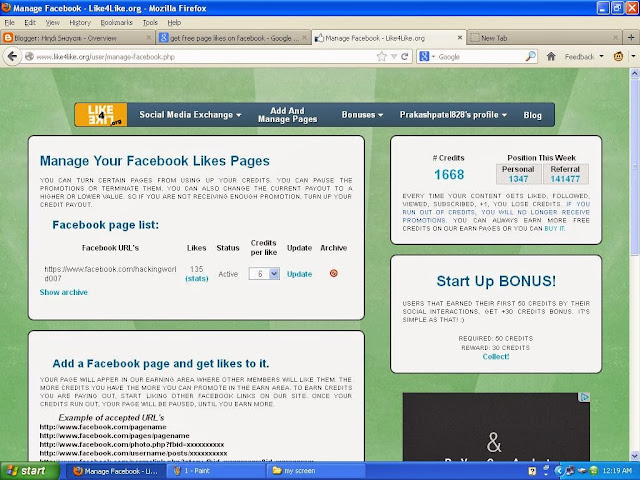This screenshot has height=480, width=640.
Task: Reload the page with refresh icon
Action: click(x=405, y=56)
